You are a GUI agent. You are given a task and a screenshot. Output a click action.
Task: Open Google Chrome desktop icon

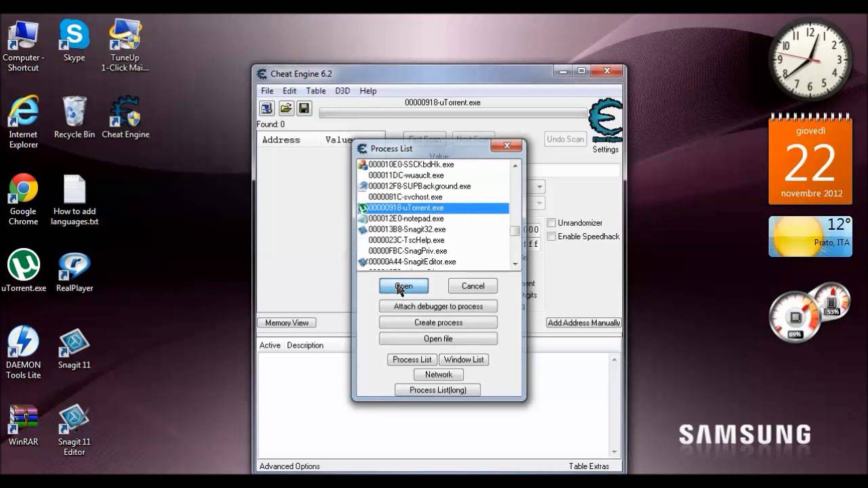[23, 201]
